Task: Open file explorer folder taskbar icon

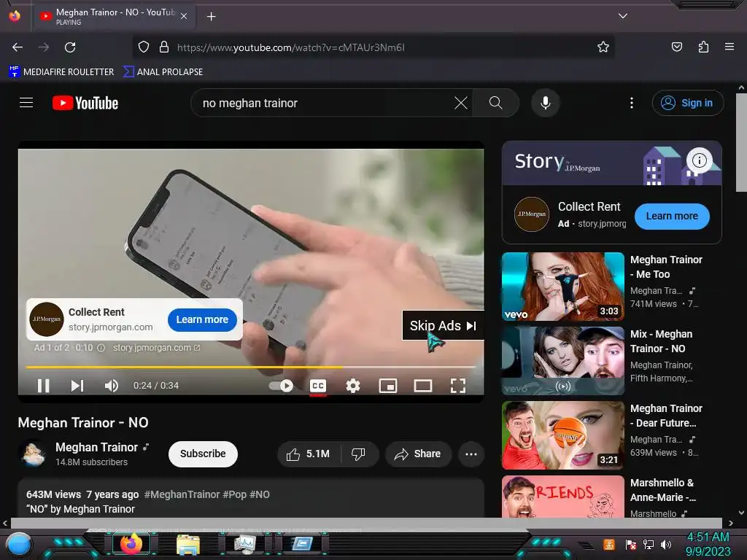Action: pos(188,544)
